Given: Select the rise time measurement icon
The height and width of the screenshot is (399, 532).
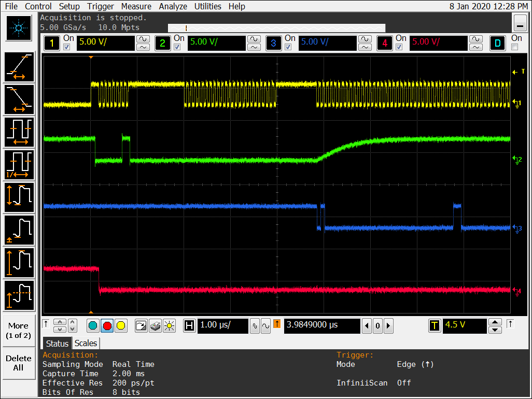Looking at the screenshot, I should point(19,67).
